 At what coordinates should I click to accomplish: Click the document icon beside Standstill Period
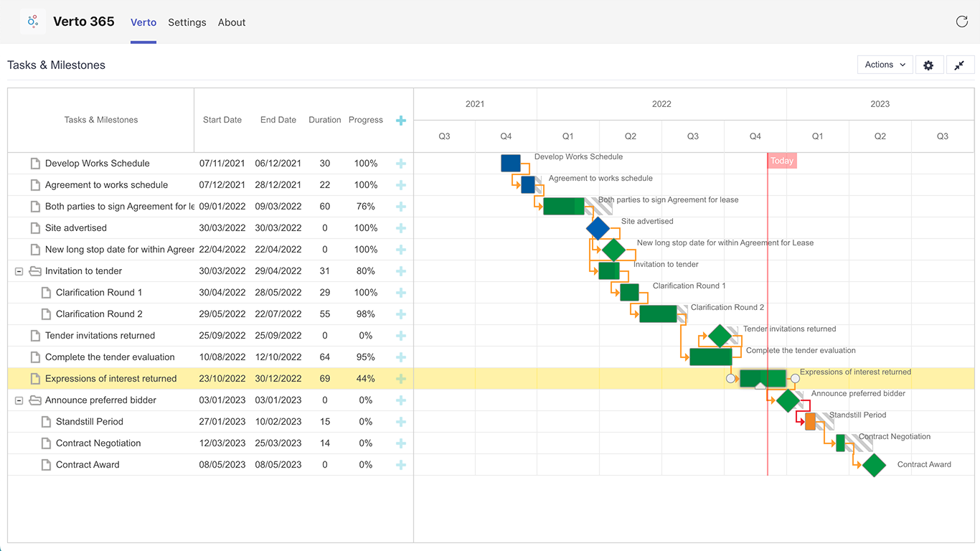tap(47, 421)
